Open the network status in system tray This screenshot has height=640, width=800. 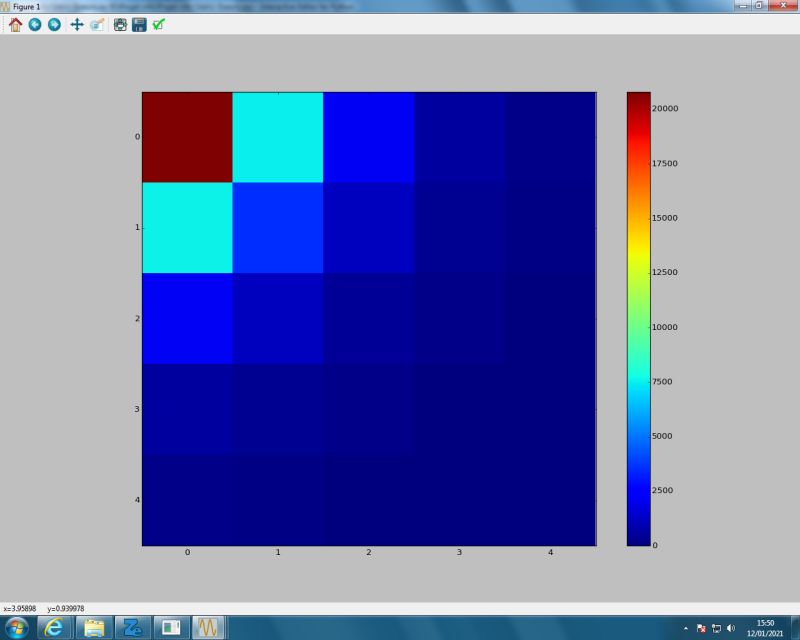[716, 629]
